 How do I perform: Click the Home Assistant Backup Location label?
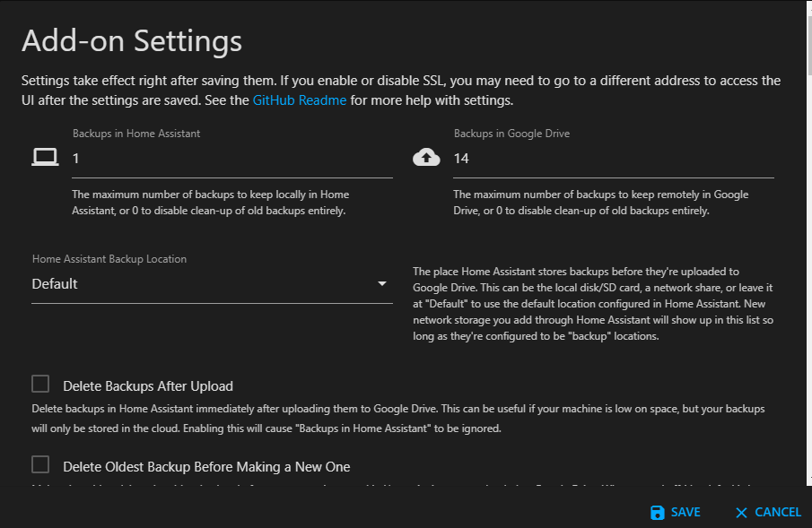109,259
